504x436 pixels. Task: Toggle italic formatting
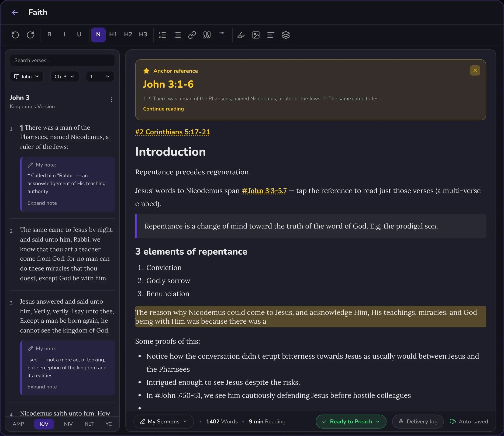(x=64, y=35)
